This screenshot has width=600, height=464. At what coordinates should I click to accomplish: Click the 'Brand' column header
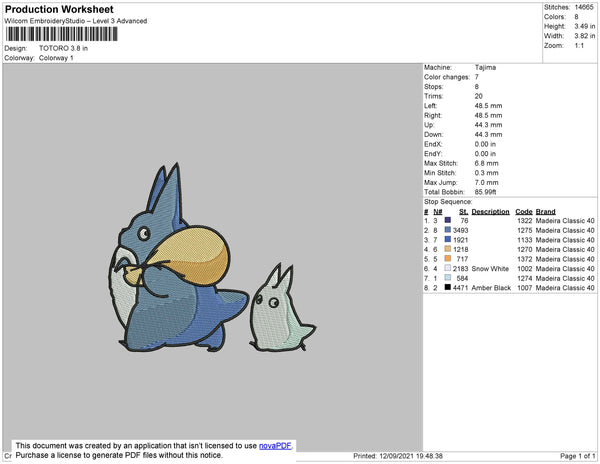click(545, 212)
